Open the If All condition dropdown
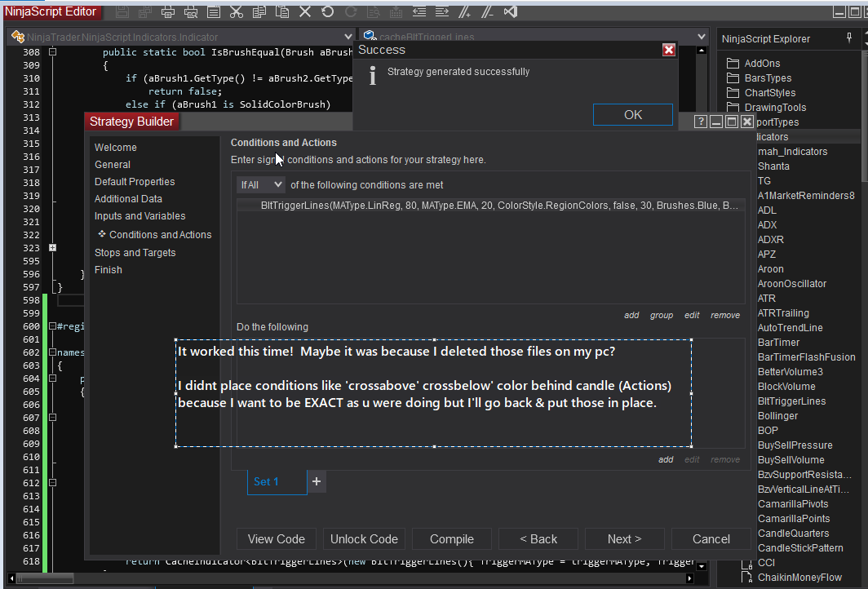 (x=261, y=185)
